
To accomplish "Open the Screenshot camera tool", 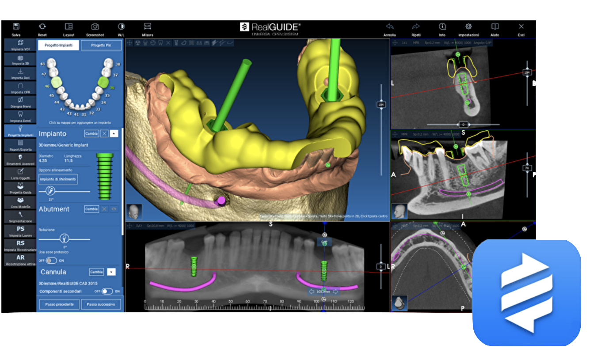I will [95, 27].
